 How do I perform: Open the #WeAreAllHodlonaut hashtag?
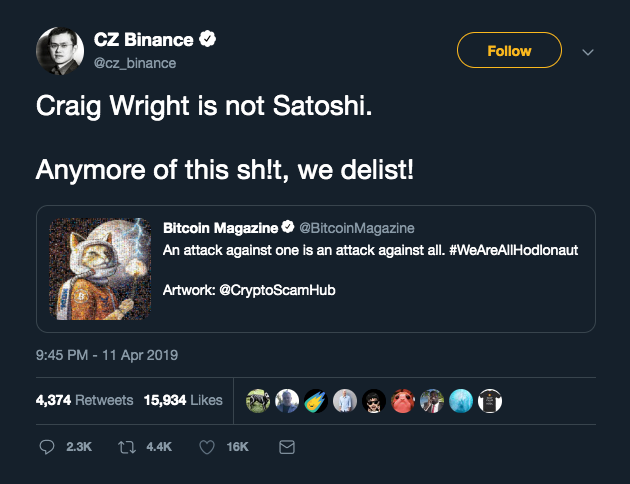point(513,250)
